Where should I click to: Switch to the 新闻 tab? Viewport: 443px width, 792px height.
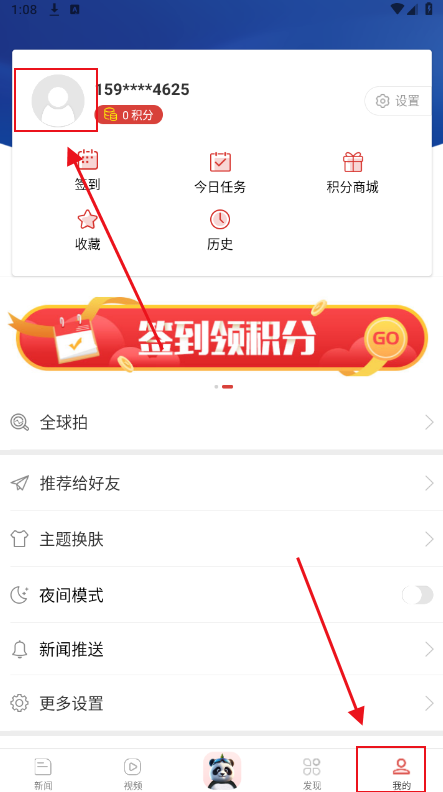click(x=43, y=773)
